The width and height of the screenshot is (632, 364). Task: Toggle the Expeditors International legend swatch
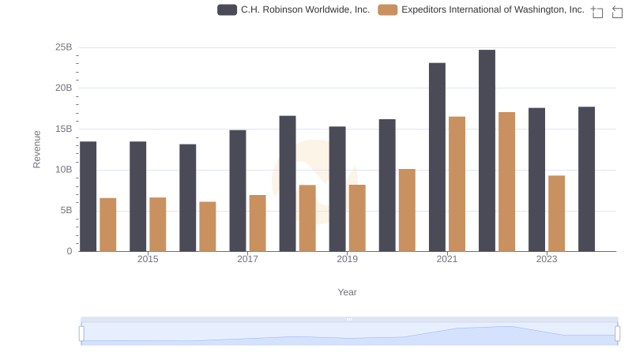(x=387, y=9)
